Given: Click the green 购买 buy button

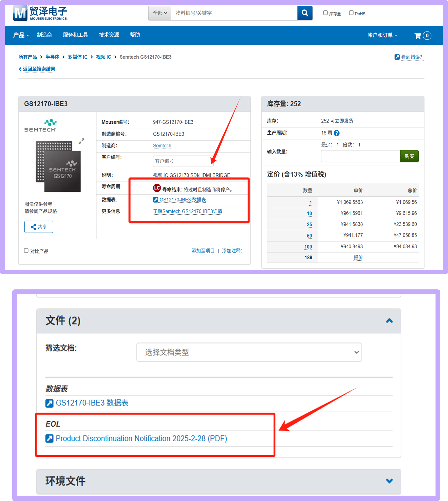Looking at the screenshot, I should coord(409,156).
